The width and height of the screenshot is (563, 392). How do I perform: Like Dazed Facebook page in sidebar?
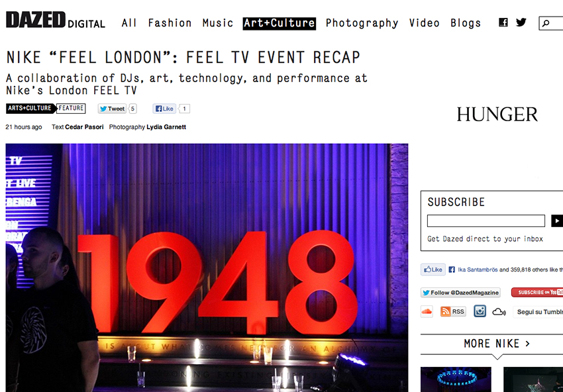pos(433,269)
